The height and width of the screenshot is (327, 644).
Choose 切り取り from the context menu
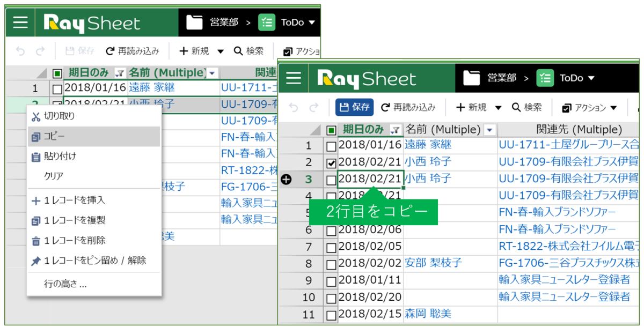[94, 116]
